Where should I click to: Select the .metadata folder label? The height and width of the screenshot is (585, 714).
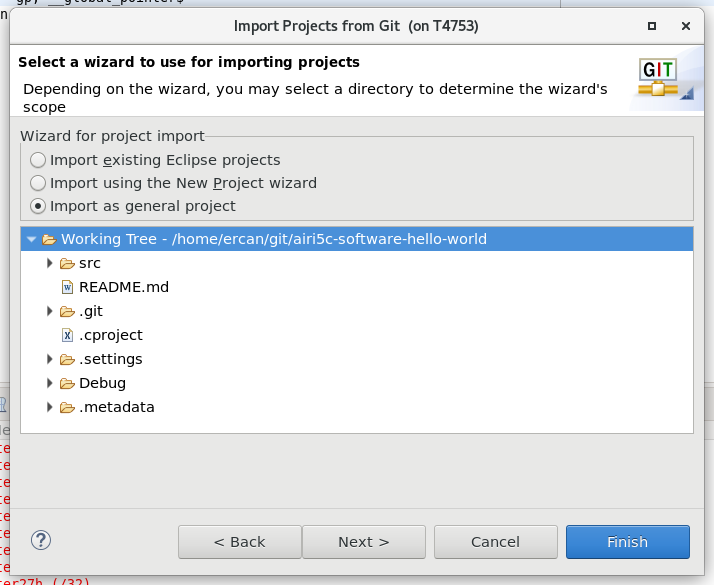(117, 407)
